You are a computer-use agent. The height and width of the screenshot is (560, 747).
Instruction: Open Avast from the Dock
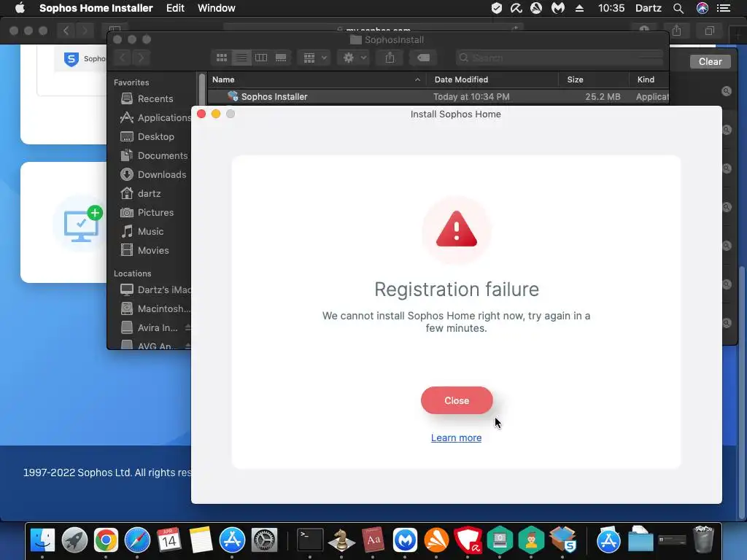[x=436, y=540]
